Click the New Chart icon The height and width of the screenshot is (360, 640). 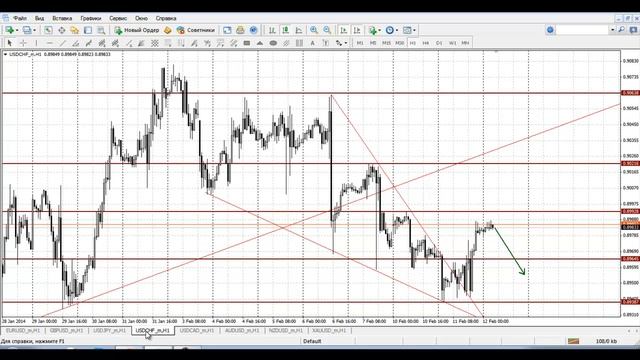pos(9,30)
